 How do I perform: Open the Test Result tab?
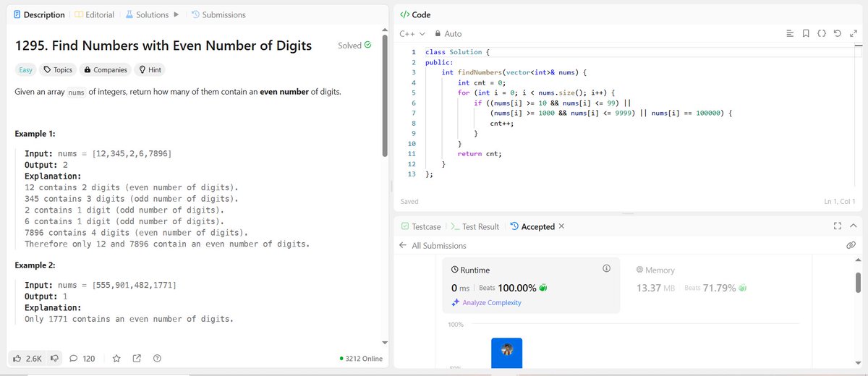point(475,226)
